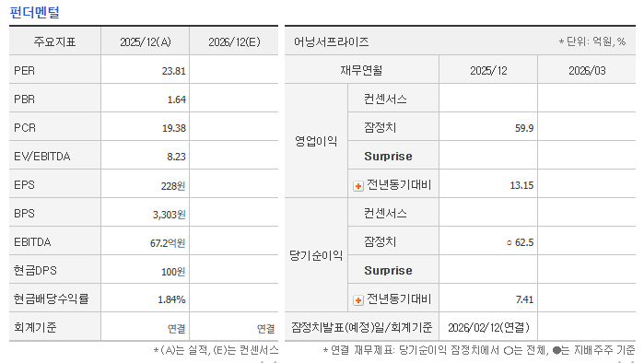Select the 현금배당수익률 value 1.84%

[171, 299]
